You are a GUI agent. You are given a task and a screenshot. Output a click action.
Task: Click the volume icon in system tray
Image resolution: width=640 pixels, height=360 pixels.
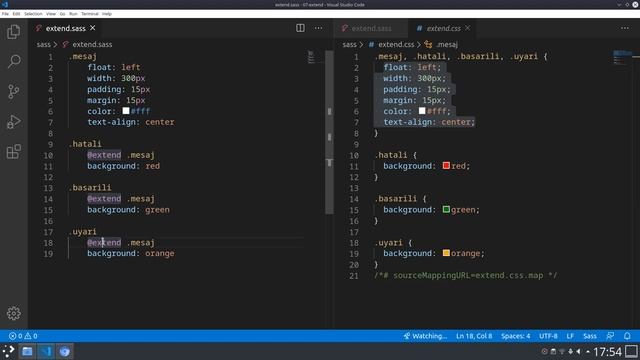(x=578, y=351)
